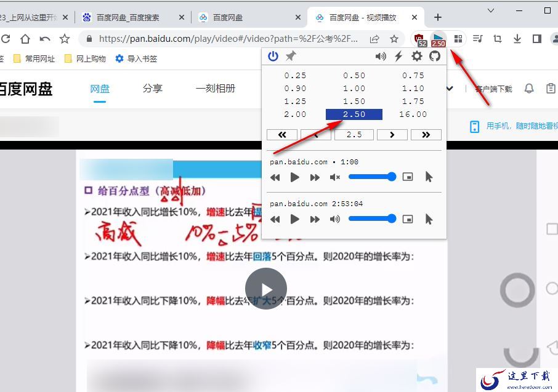Image resolution: width=558 pixels, height=392 pixels.
Task: Click the lightning bolt icon
Action: (398, 56)
